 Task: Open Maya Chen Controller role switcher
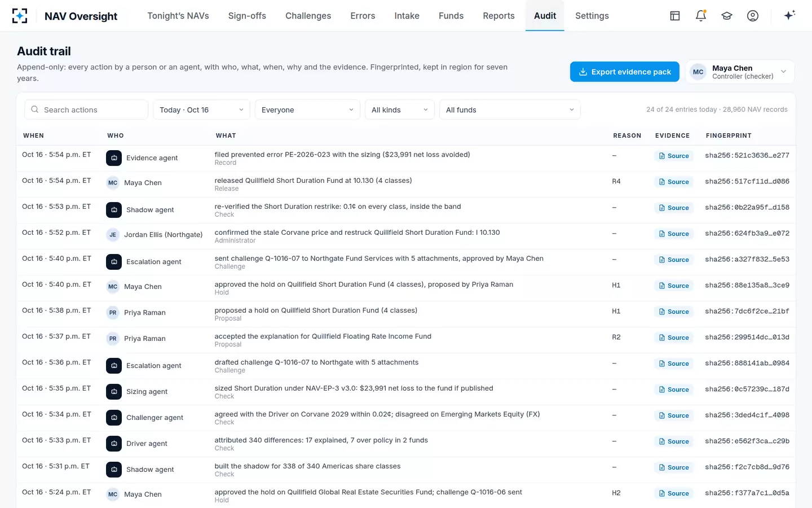tap(740, 72)
